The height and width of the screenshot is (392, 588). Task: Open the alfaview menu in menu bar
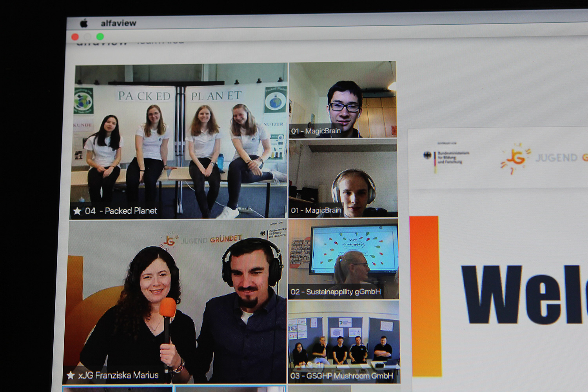pyautogui.click(x=118, y=24)
